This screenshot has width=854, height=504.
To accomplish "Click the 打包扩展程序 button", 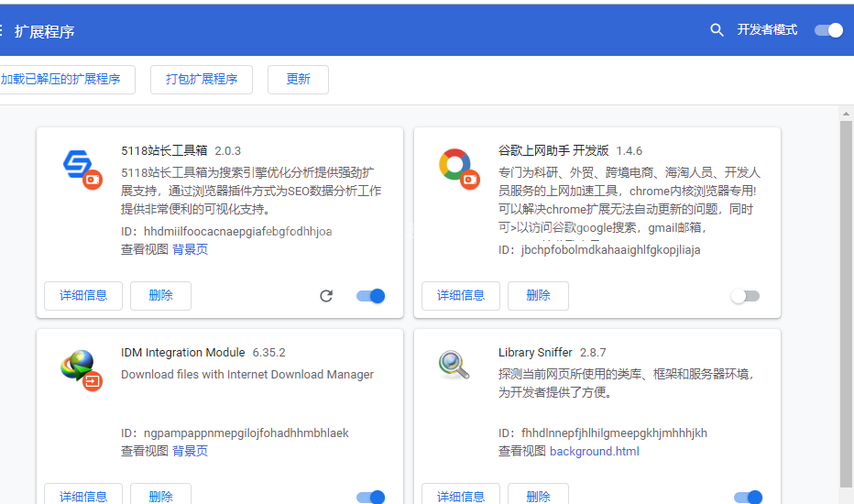I will tap(202, 80).
